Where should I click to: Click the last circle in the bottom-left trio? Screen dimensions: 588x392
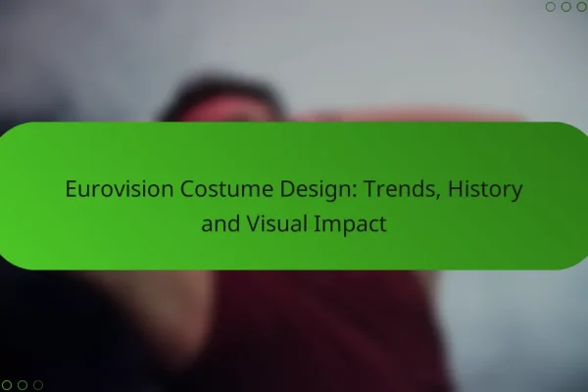pos(37,385)
